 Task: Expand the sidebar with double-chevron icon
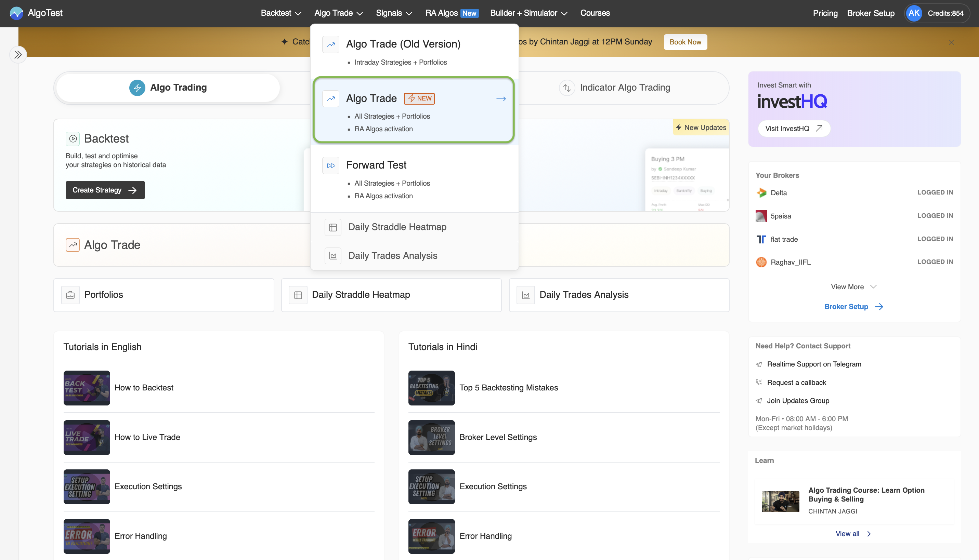tap(18, 55)
